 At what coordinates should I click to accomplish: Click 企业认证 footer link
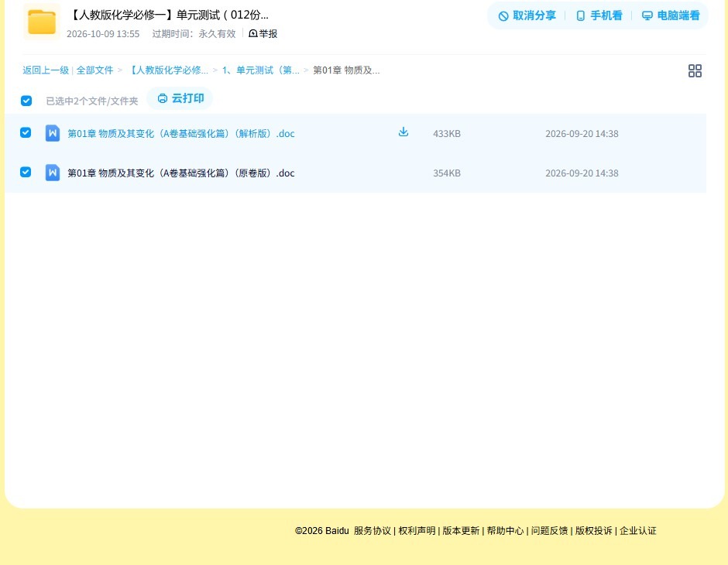point(638,531)
